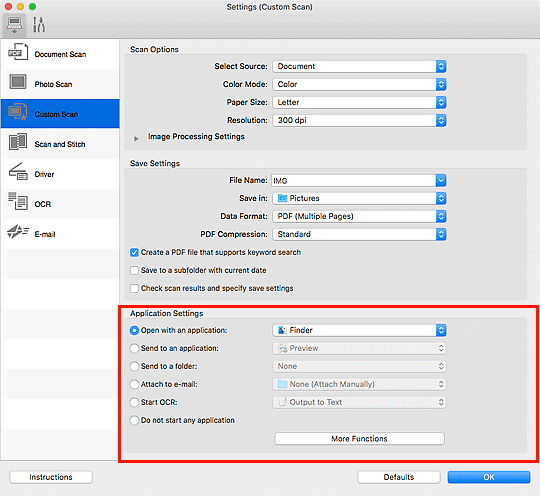Viewport: 540px width, 496px height.
Task: Open the Finder application dropdown
Action: point(359,330)
